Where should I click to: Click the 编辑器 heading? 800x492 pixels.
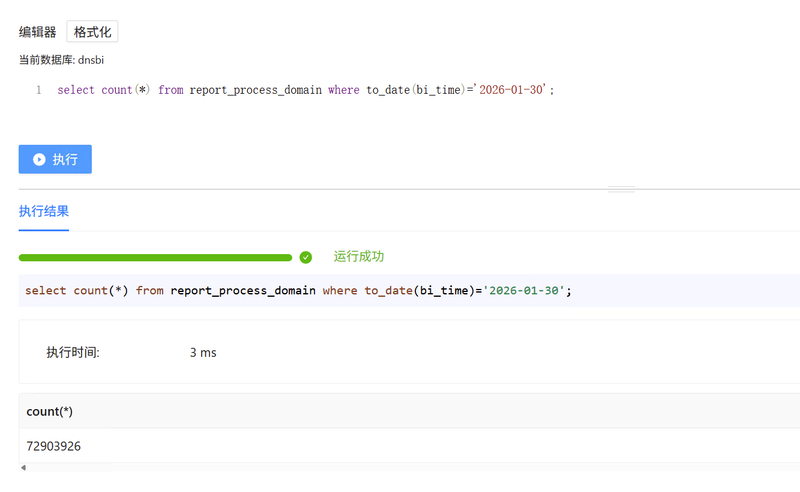point(37,32)
